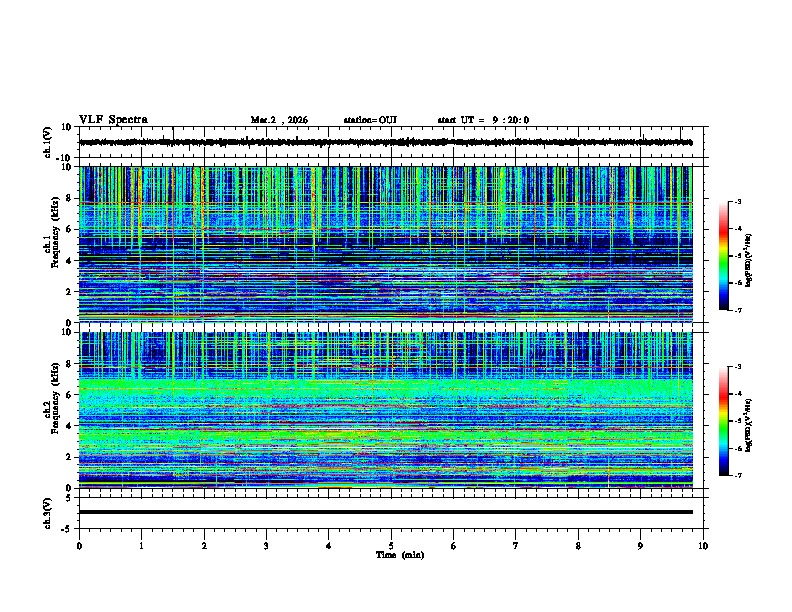The width and height of the screenshot is (792, 612).
Task: Click the ch.1 spectrogram "6" kHz tick label
Action: click(70, 229)
